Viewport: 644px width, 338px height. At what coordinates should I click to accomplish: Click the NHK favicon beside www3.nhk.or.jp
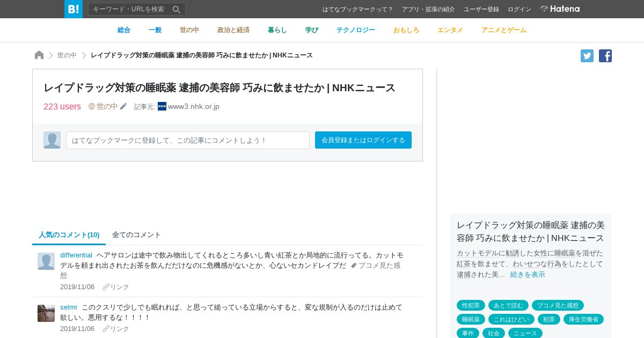[162, 106]
